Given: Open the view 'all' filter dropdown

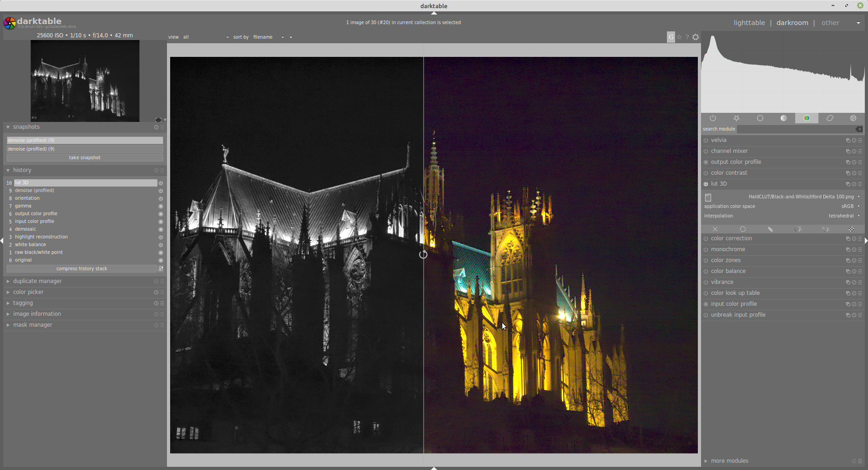Looking at the screenshot, I should pyautogui.click(x=206, y=37).
